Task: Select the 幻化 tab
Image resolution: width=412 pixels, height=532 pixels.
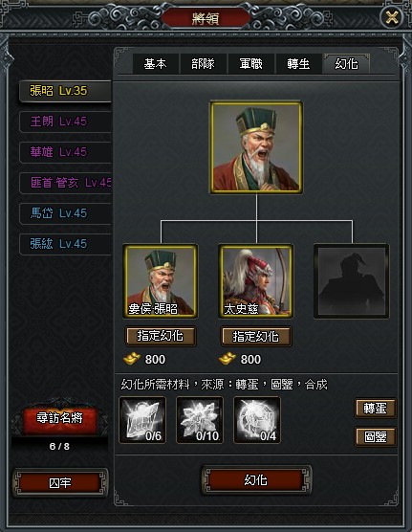Action: click(x=346, y=63)
